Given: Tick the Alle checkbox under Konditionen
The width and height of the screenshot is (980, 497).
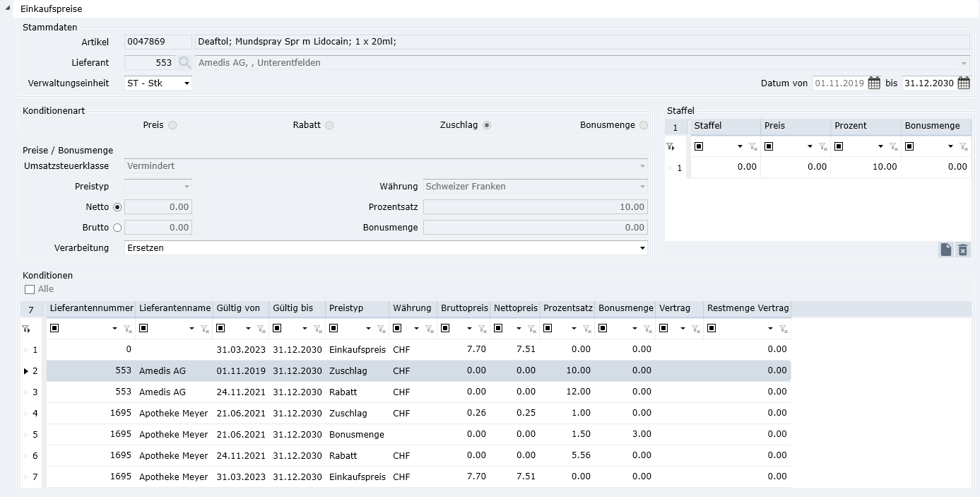Looking at the screenshot, I should click(30, 289).
